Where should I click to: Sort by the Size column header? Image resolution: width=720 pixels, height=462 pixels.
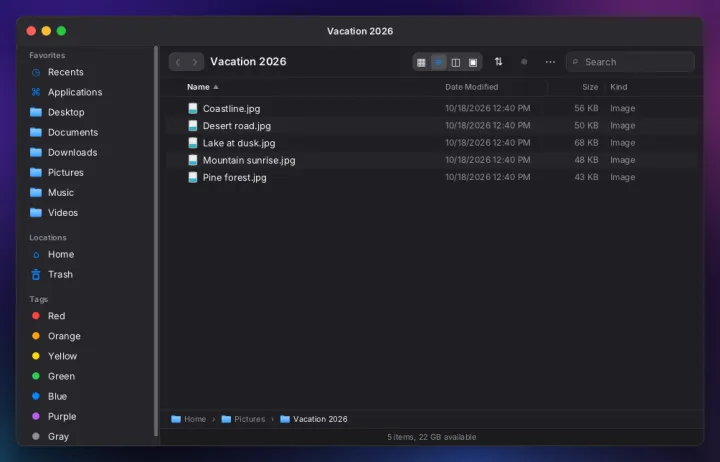pos(590,87)
